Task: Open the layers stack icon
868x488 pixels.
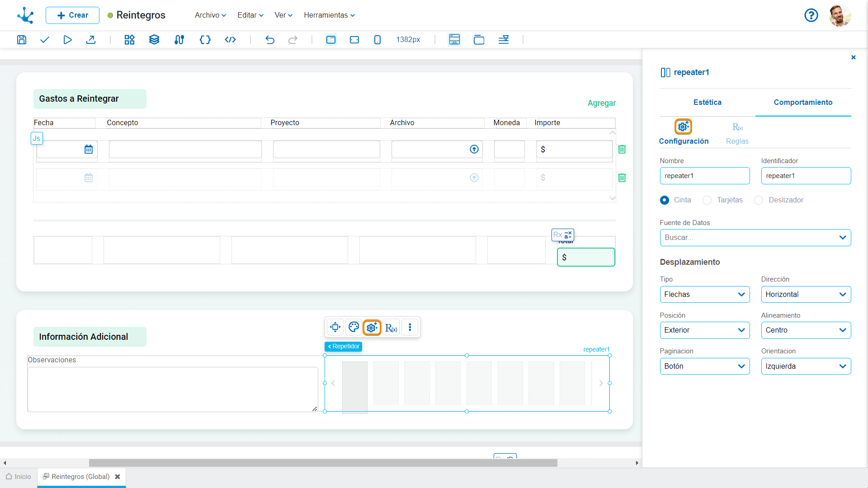Action: [154, 40]
